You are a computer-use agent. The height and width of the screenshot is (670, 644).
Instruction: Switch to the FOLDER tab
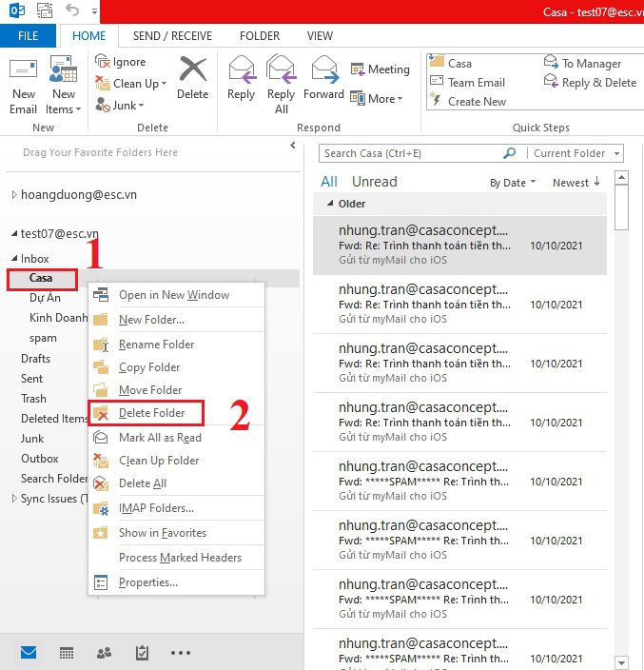tap(260, 36)
